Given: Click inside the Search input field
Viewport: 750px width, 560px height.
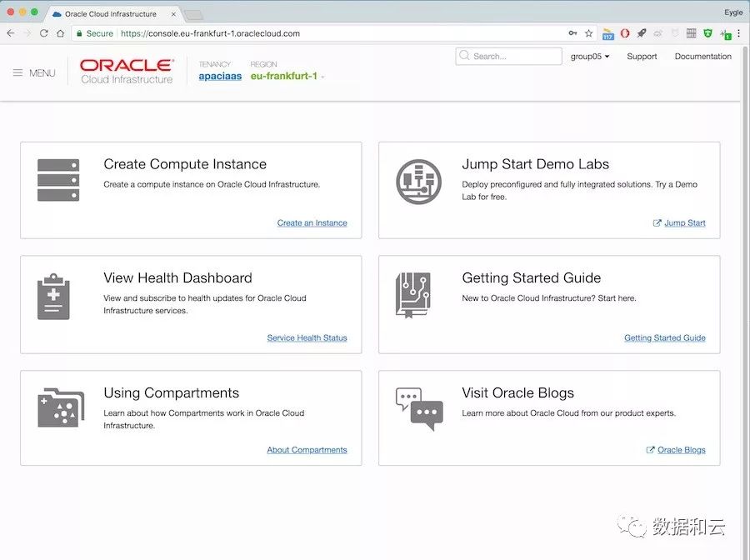Looking at the screenshot, I should [x=508, y=56].
